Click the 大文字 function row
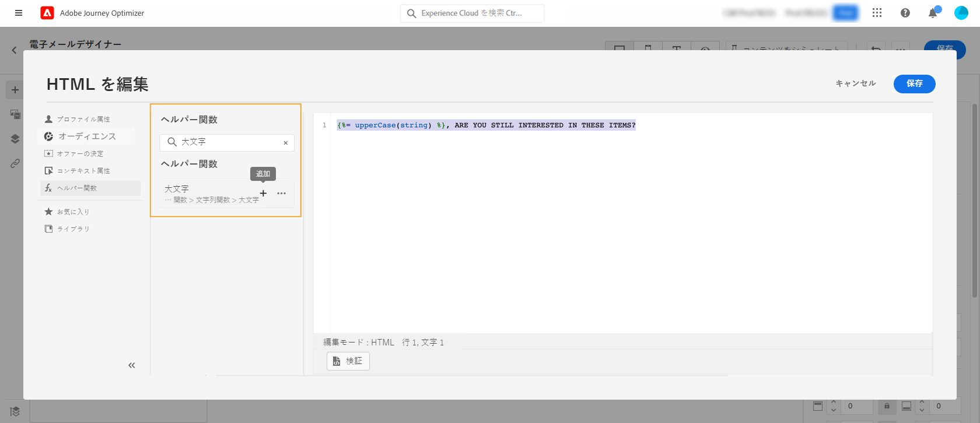Image resolution: width=980 pixels, height=423 pixels. pyautogui.click(x=227, y=194)
